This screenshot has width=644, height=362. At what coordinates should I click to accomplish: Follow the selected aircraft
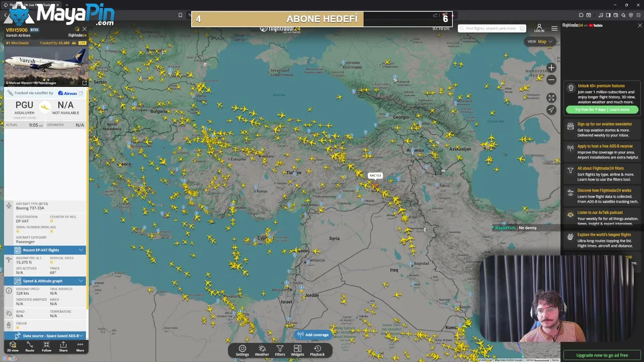click(x=46, y=346)
